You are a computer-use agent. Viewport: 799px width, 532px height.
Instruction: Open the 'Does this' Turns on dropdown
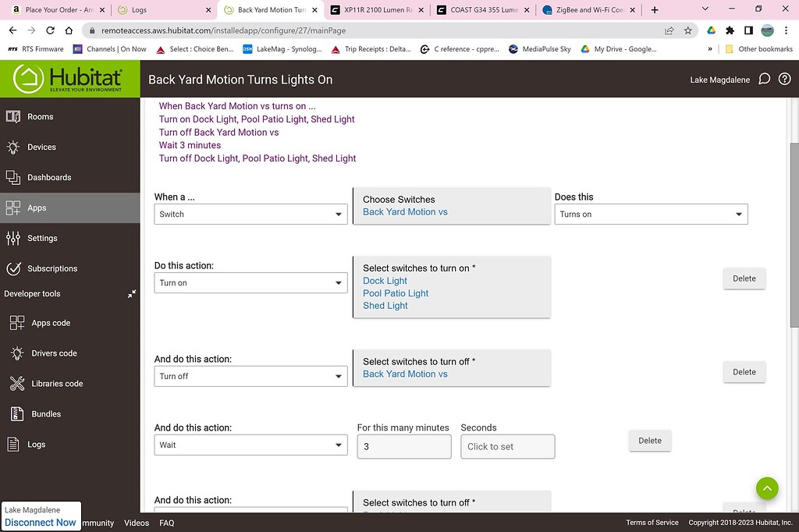tap(651, 215)
